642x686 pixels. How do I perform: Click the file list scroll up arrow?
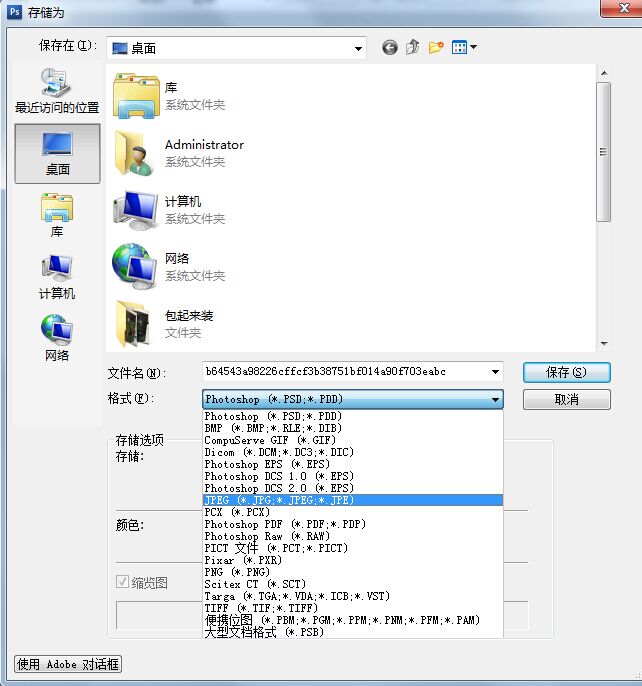tap(604, 73)
